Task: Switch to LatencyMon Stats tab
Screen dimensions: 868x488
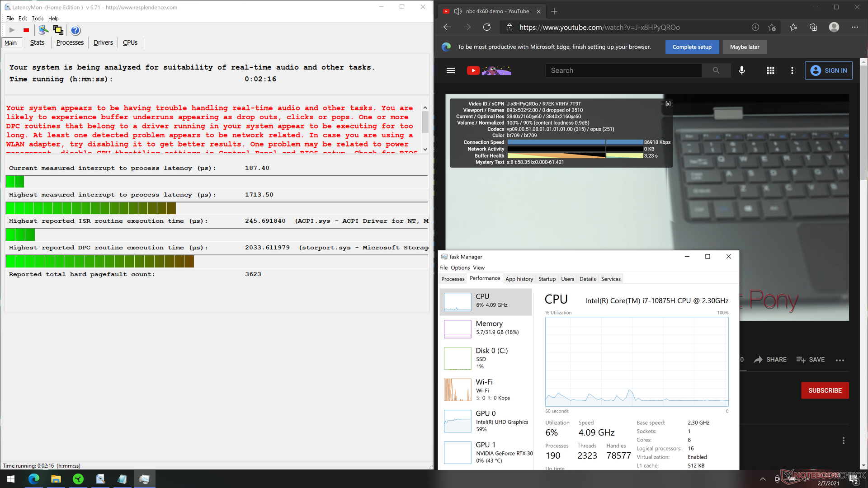Action: point(37,42)
